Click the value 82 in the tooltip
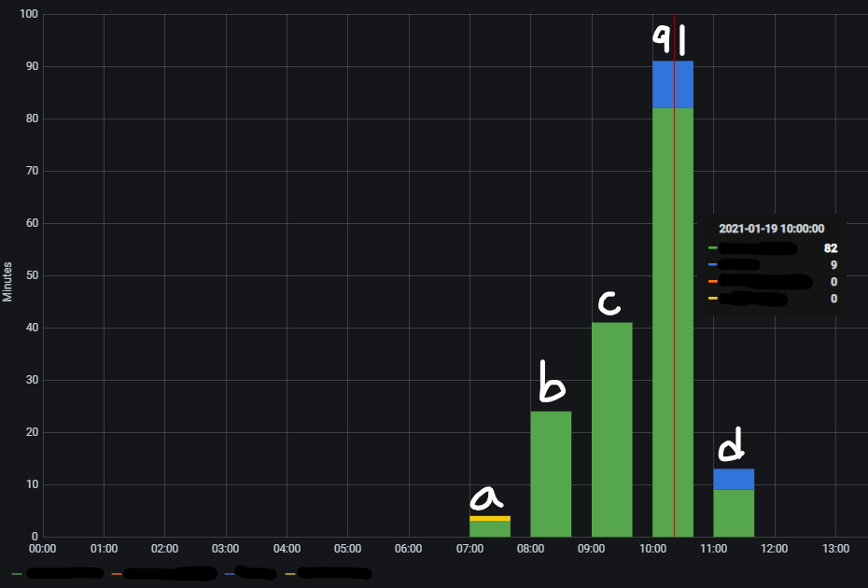This screenshot has height=588, width=868. [831, 248]
